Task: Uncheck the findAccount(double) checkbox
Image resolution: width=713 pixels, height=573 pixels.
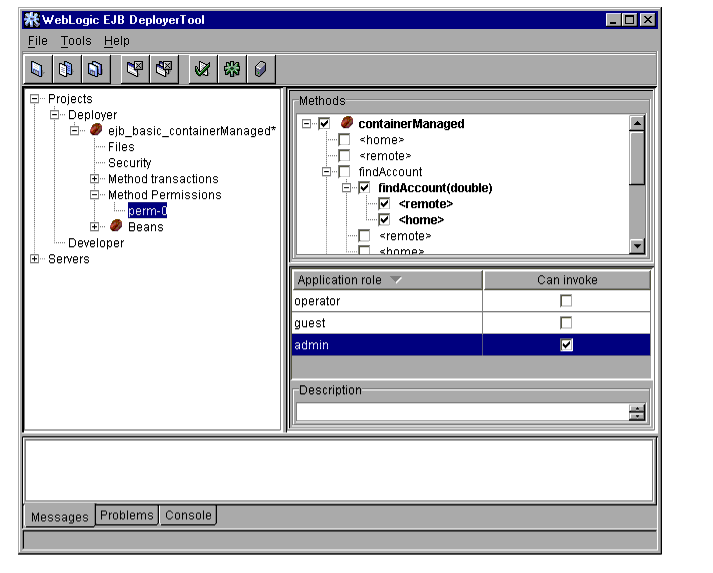Action: 364,187
